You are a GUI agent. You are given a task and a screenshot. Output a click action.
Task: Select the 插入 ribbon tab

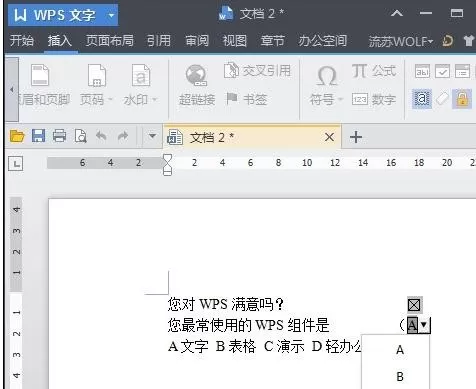click(x=60, y=41)
